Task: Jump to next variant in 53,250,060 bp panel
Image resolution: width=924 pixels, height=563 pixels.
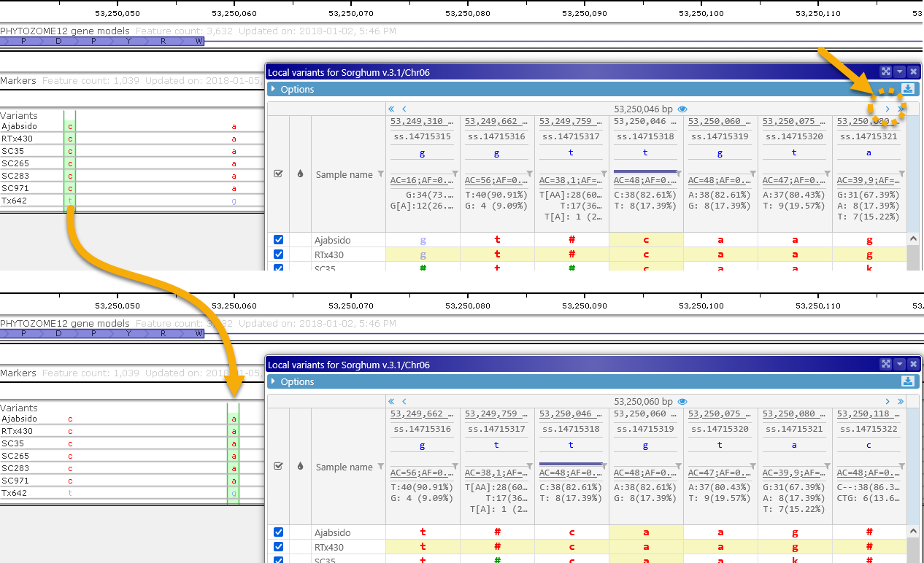Action: (x=888, y=401)
